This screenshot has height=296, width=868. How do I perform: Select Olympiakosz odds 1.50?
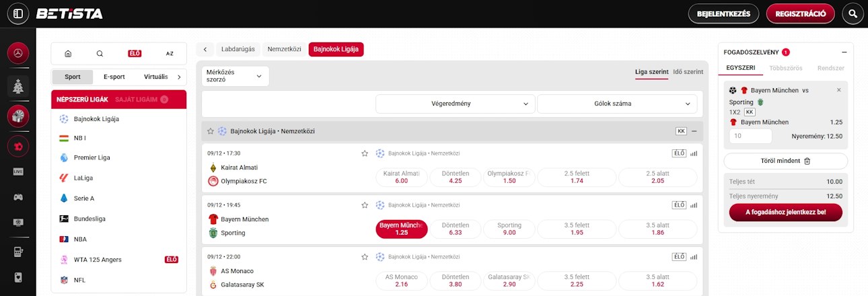pyautogui.click(x=509, y=177)
